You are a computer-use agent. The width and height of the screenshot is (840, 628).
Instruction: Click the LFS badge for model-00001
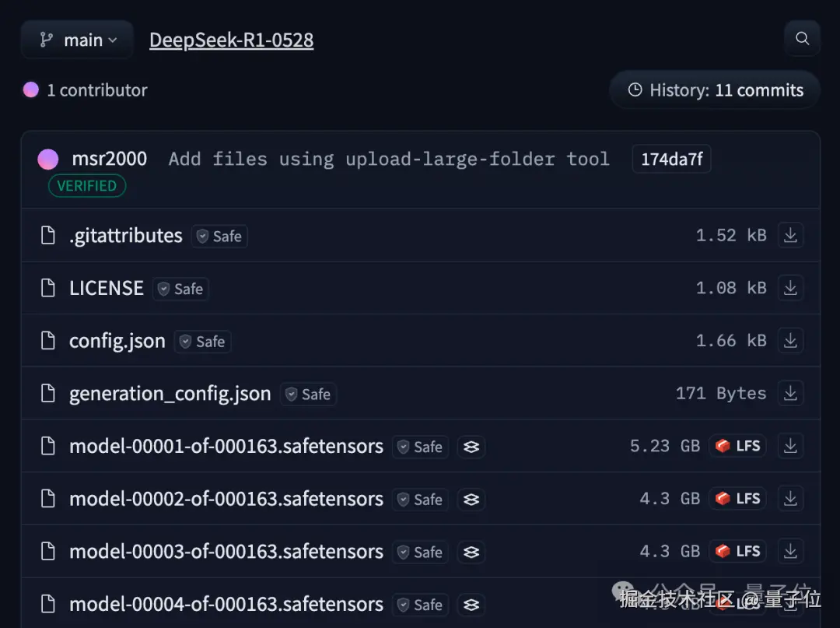pos(738,446)
